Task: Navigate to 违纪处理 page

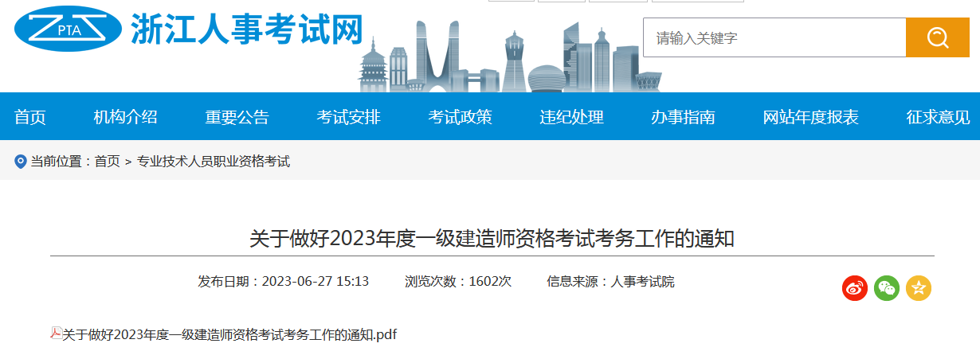Action: (x=572, y=117)
